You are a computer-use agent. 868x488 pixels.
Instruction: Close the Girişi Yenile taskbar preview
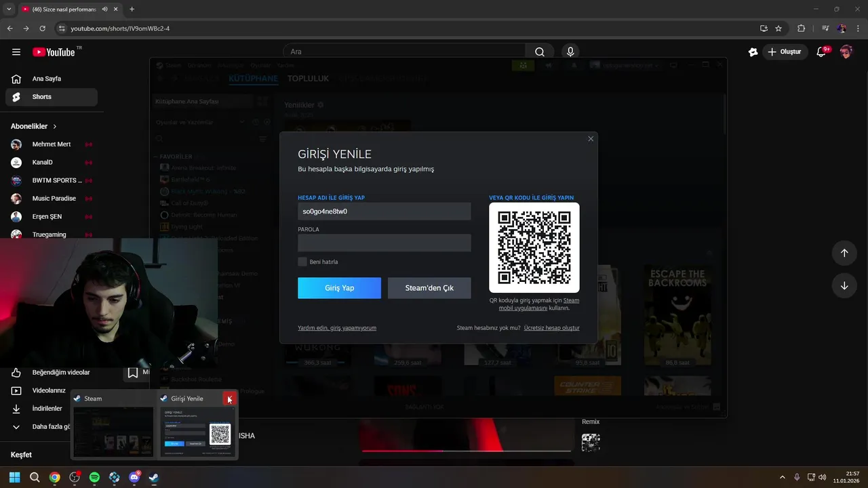click(x=230, y=399)
